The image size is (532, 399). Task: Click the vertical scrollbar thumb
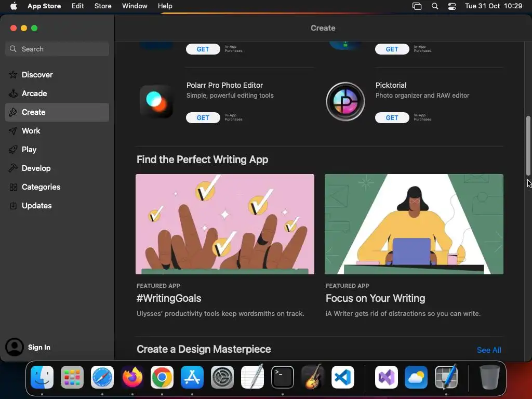528,146
